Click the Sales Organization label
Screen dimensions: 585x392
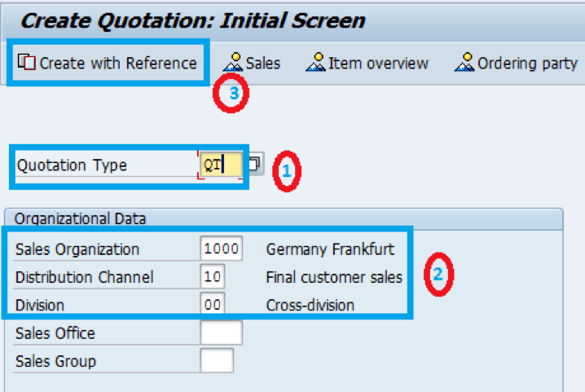click(77, 249)
